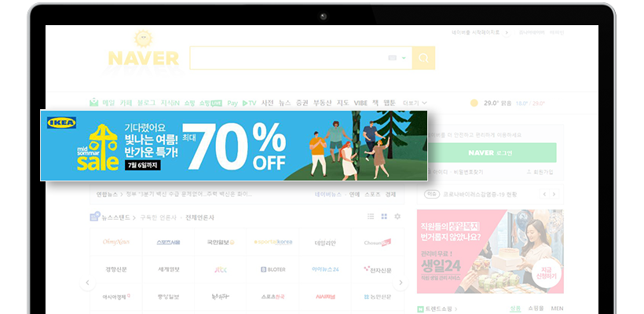644x314 pixels.
Task: Expand the 더보기 services dropdown
Action: coord(415,103)
